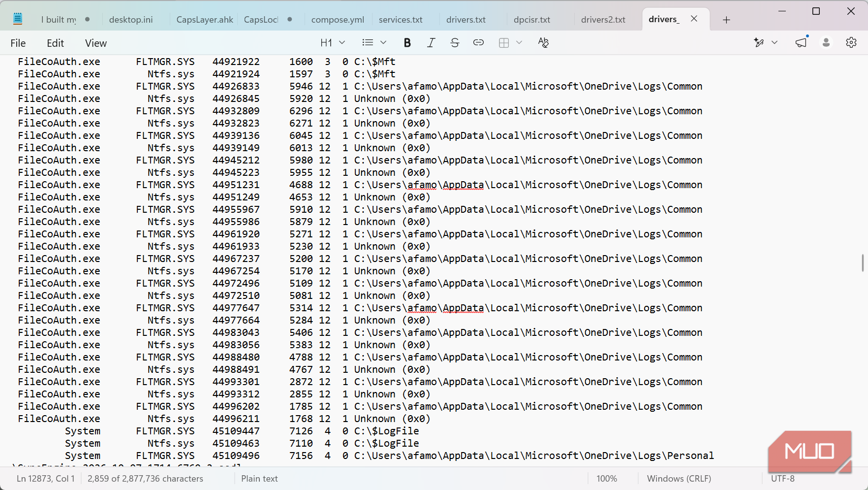Expand the list style dropdown arrow
The image size is (868, 490).
coord(383,43)
